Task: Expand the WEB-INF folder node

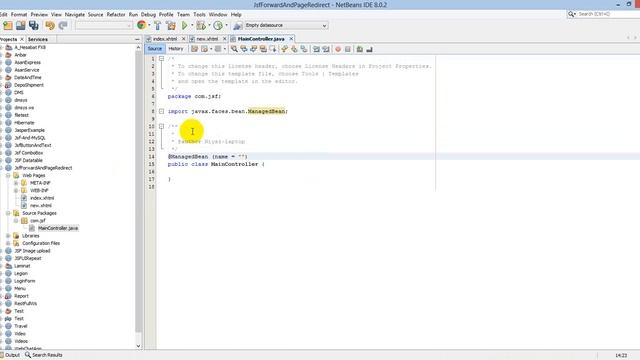Action: click(16, 190)
